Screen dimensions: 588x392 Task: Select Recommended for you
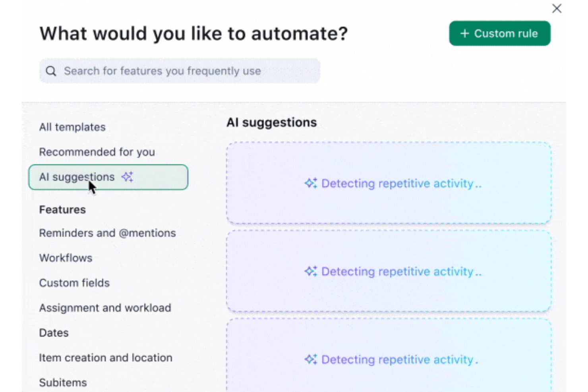pos(97,152)
